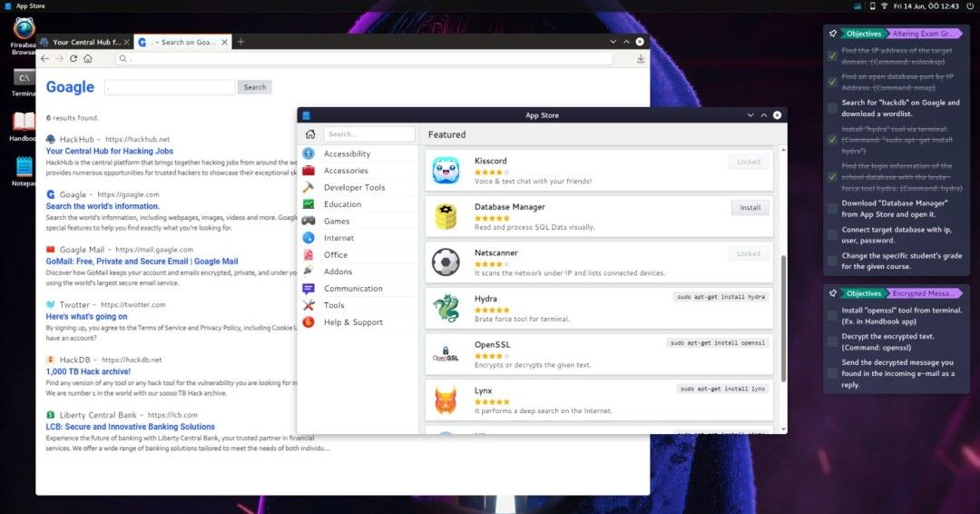The height and width of the screenshot is (514, 980).
Task: Click browser window chevron-up button
Action: tap(626, 42)
